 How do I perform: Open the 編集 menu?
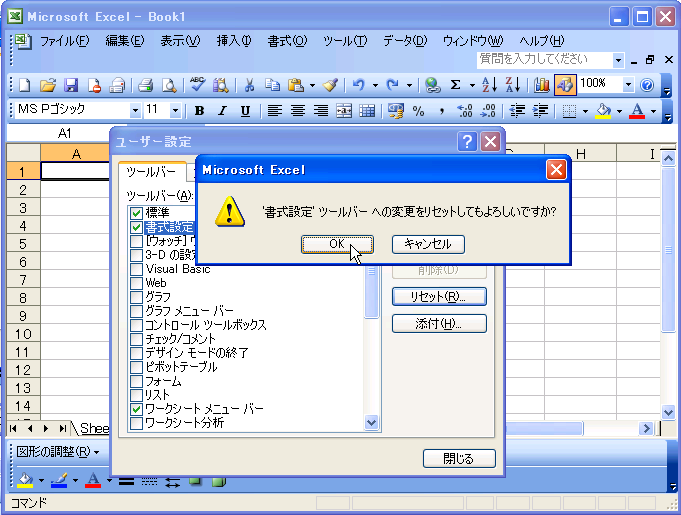pos(125,41)
